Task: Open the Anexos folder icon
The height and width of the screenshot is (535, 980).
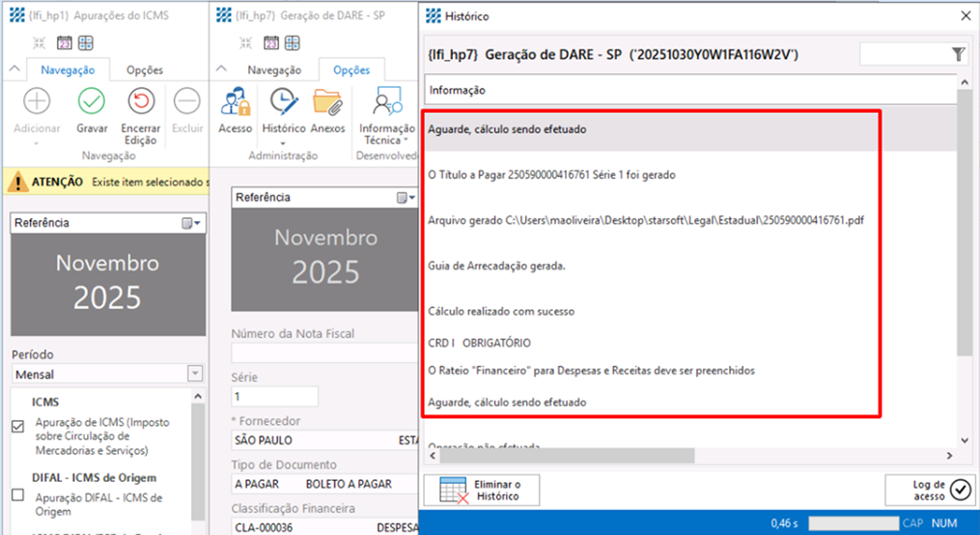Action: 328,101
